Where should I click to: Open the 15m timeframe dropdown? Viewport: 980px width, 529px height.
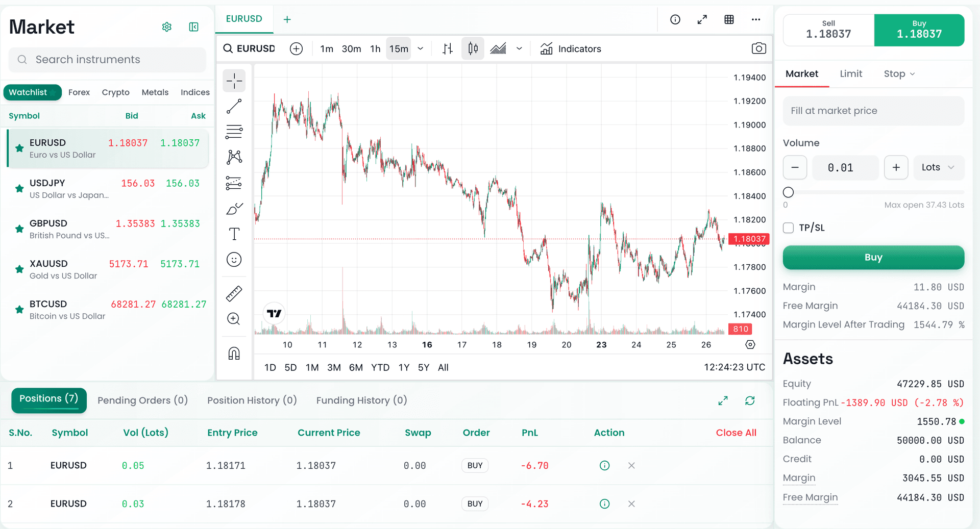click(421, 48)
